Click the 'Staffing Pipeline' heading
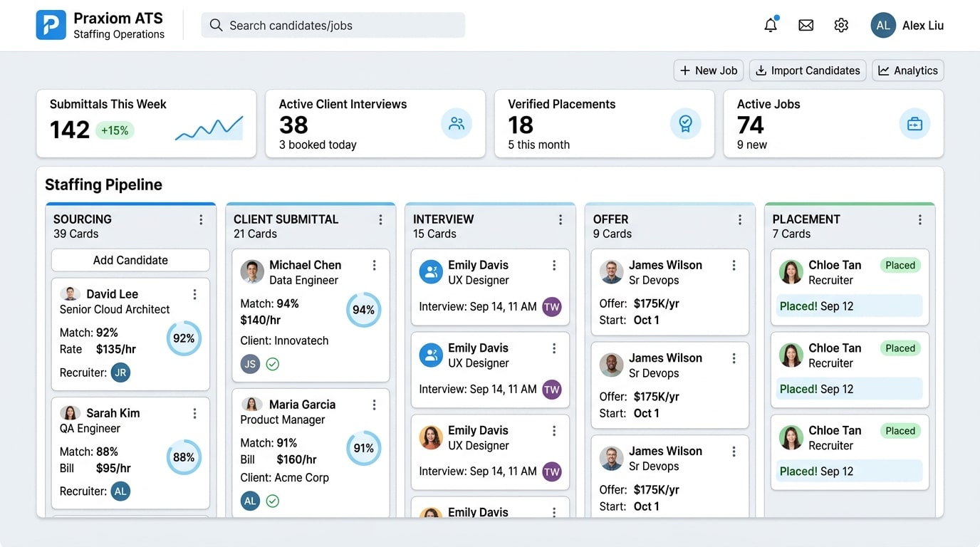 click(x=103, y=184)
